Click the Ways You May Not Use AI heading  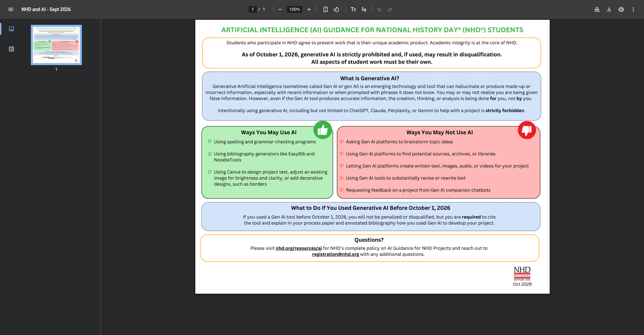click(440, 132)
